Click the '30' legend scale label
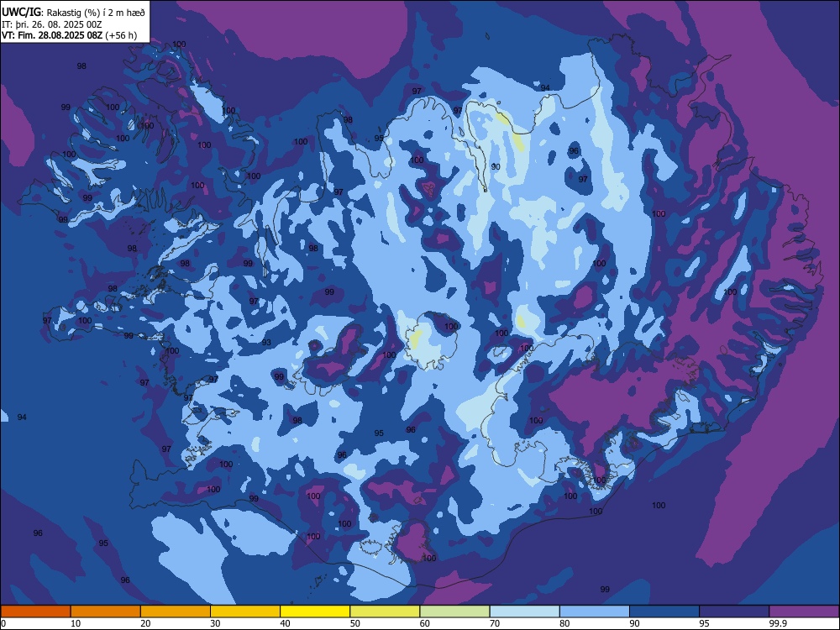 pyautogui.click(x=215, y=623)
